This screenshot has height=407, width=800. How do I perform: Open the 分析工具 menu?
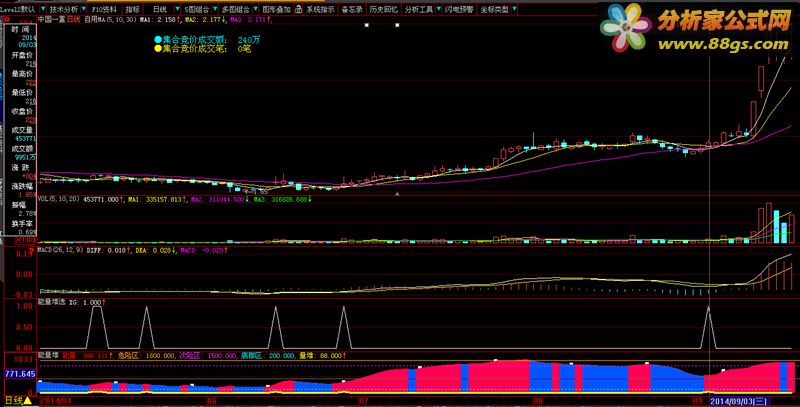[x=419, y=9]
